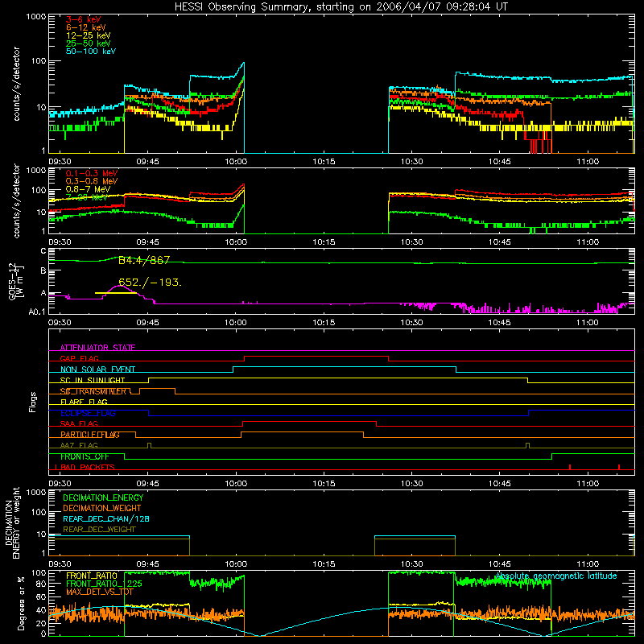Select the DECIMATION_WEIGHT legend label
The width and height of the screenshot is (644, 644).
tap(102, 508)
